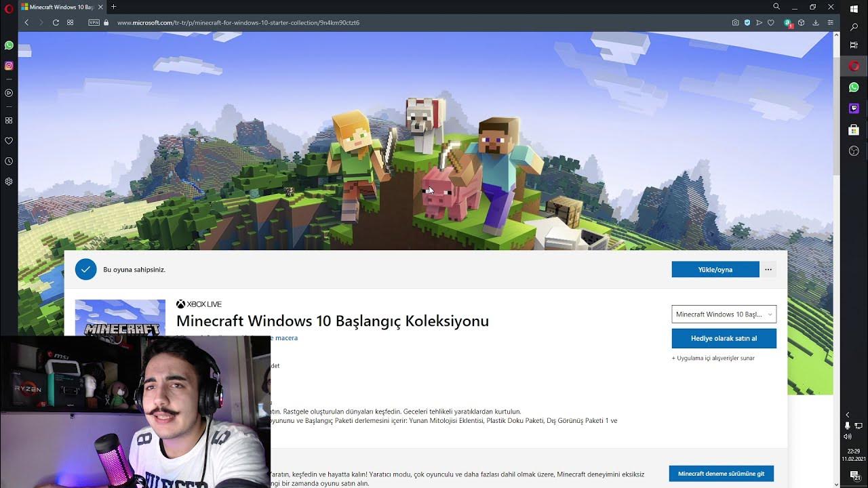868x488 pixels.
Task: Open Bookmarks heart in left sidebar
Action: tap(9, 141)
